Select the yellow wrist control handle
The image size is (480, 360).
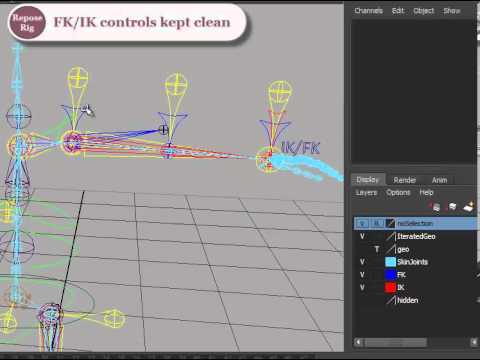(x=280, y=93)
